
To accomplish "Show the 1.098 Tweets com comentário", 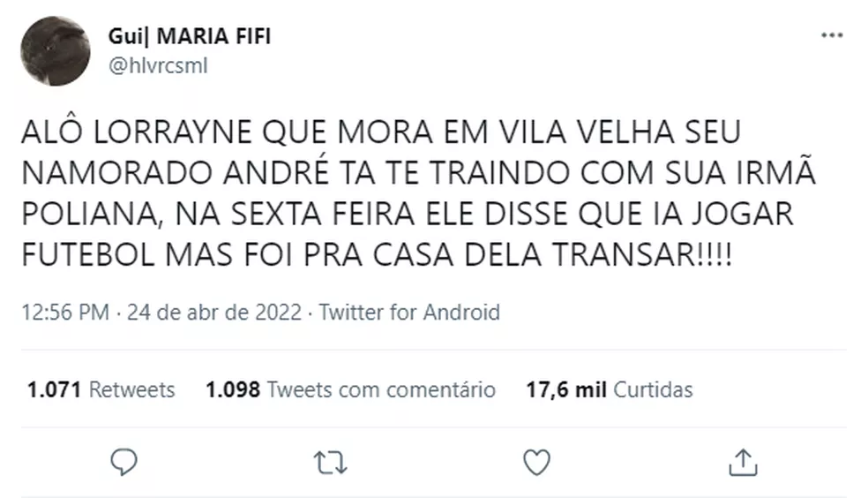I will 350,389.
